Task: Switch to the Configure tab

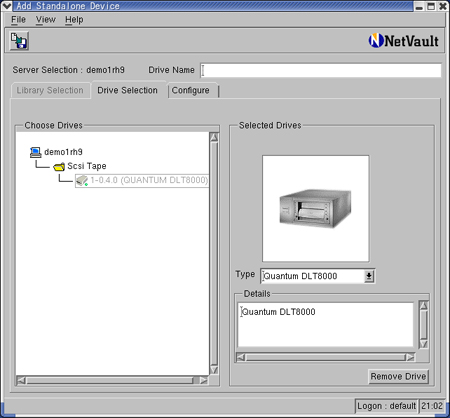Action: tap(191, 90)
